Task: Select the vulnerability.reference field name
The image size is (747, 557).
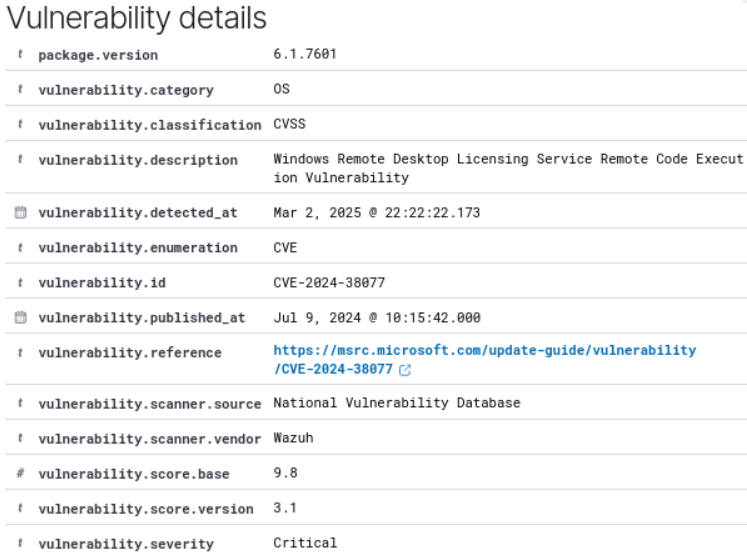Action: click(130, 353)
